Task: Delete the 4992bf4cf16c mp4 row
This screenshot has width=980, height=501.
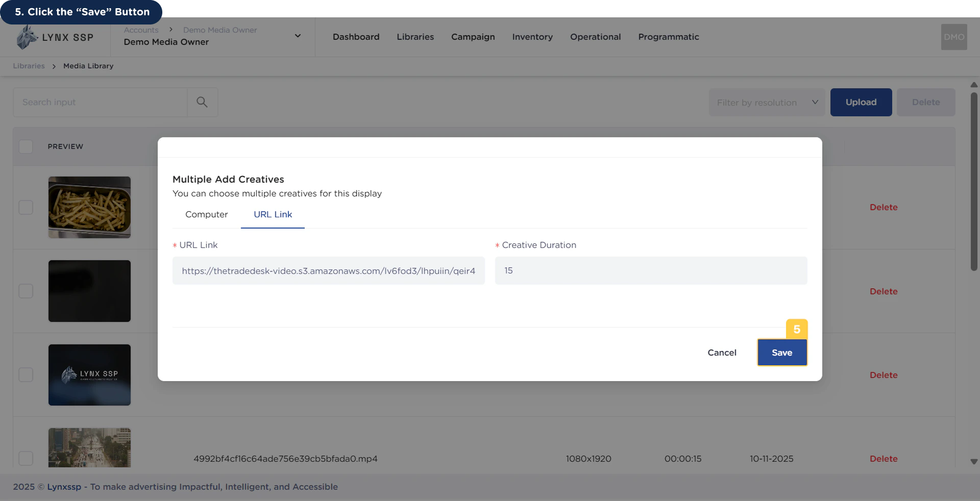Action: [x=884, y=459]
